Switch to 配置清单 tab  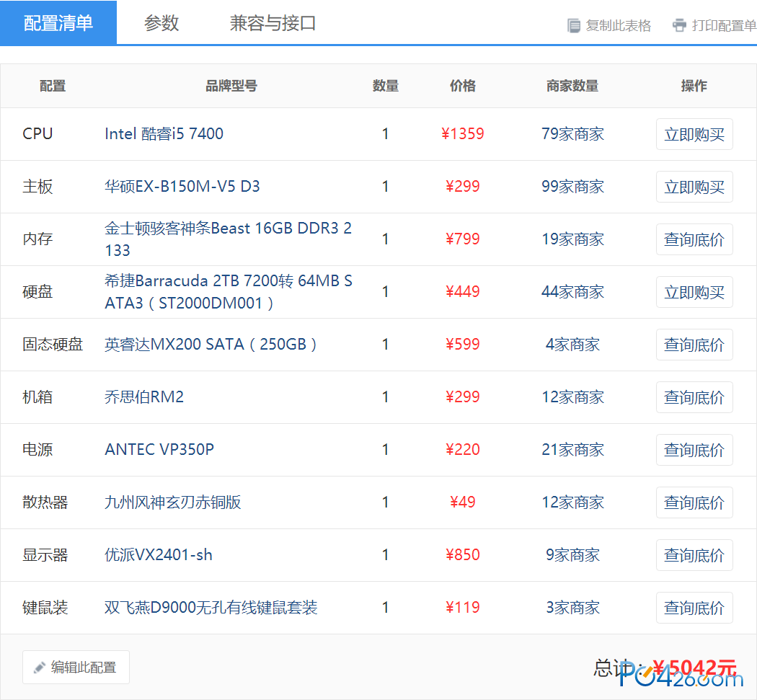point(58,22)
